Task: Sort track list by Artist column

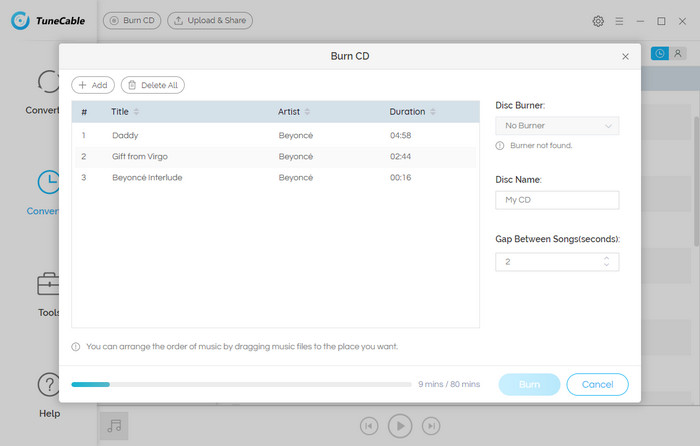Action: pyautogui.click(x=307, y=112)
